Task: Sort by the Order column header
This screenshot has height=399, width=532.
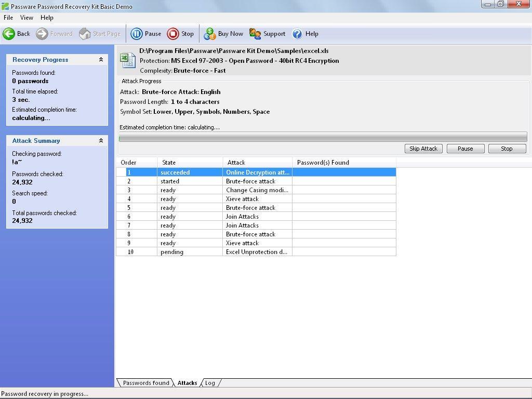Action: tap(137, 163)
